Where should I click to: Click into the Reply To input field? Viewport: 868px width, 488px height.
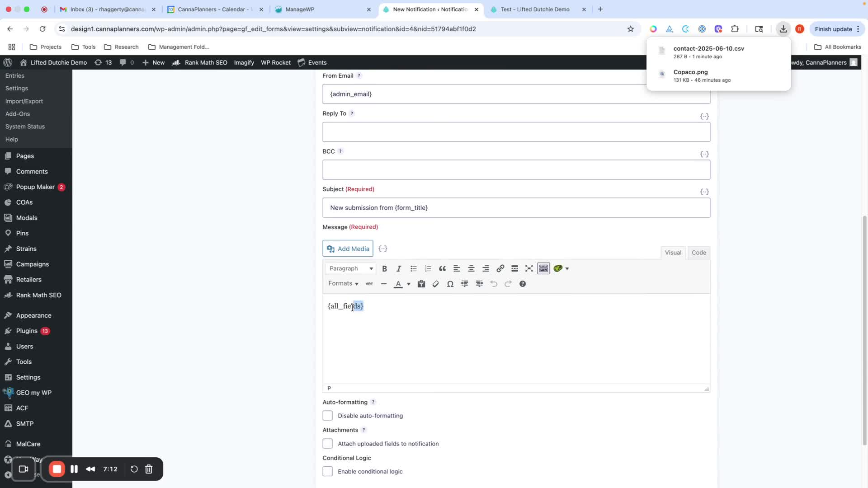(516, 132)
